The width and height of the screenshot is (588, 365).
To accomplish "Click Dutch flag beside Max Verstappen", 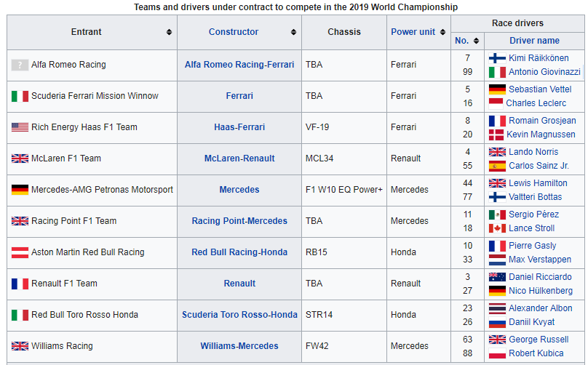I will pyautogui.click(x=497, y=260).
